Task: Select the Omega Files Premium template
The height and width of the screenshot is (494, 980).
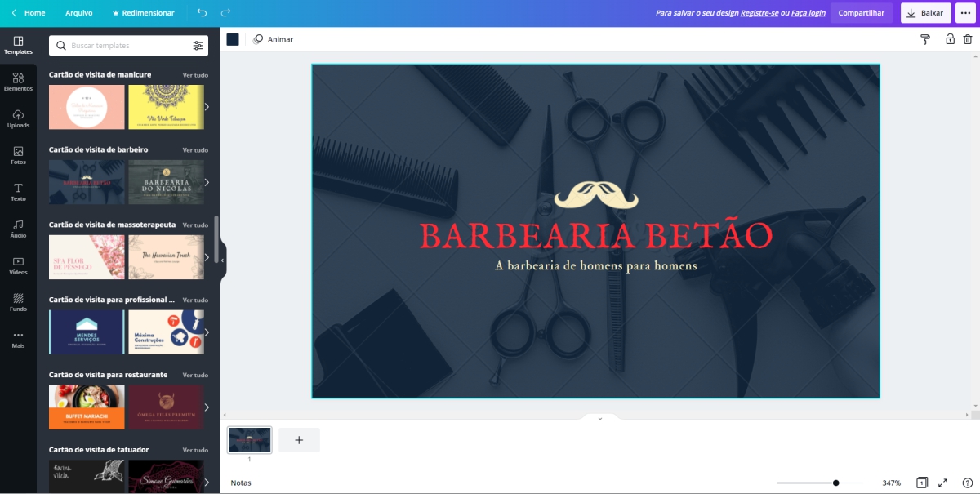Action: pyautogui.click(x=166, y=407)
